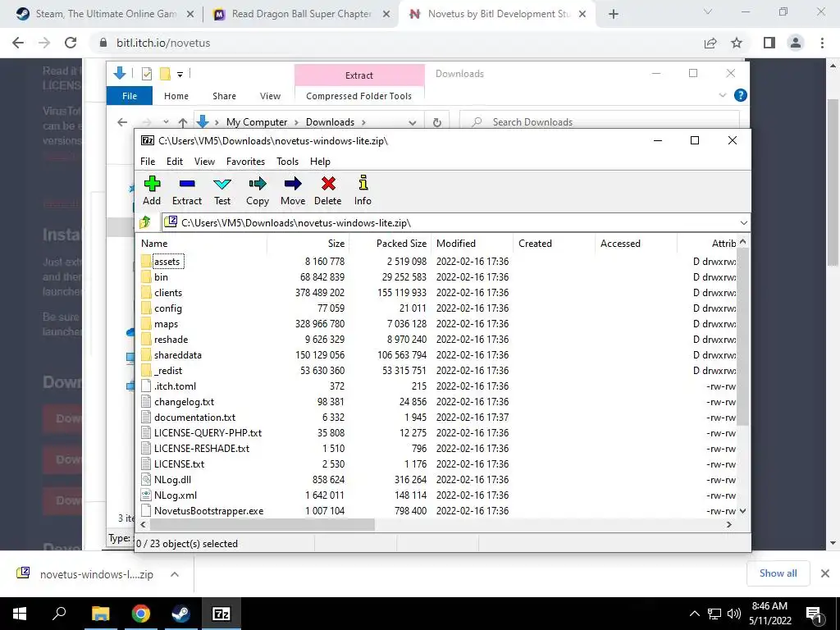Image resolution: width=840 pixels, height=630 pixels.
Task: Open Chrome from the taskbar
Action: [141, 614]
